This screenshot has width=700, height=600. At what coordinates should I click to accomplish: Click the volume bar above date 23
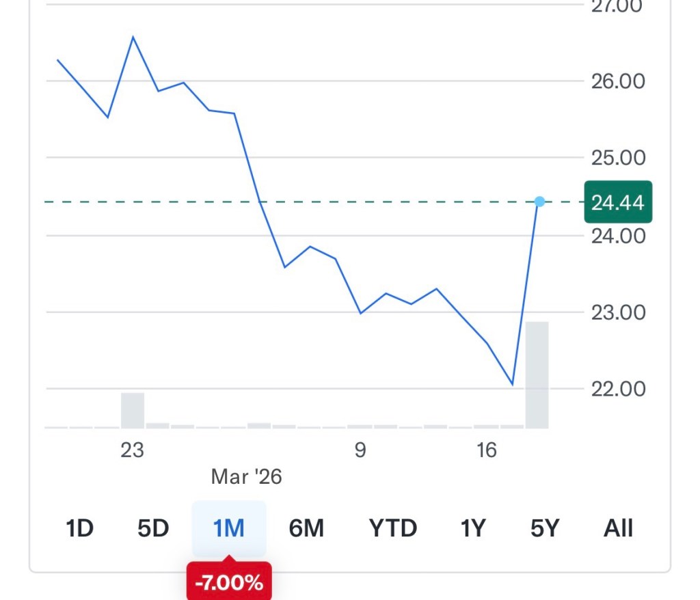coord(133,410)
